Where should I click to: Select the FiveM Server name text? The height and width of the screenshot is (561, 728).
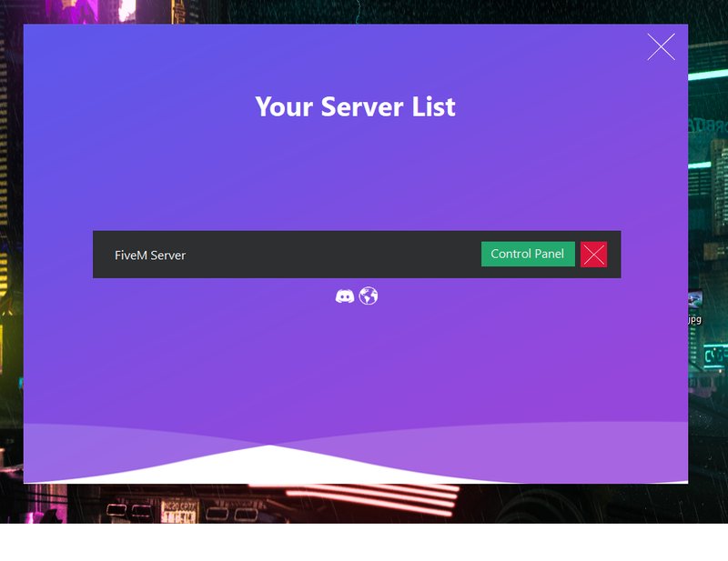point(150,255)
